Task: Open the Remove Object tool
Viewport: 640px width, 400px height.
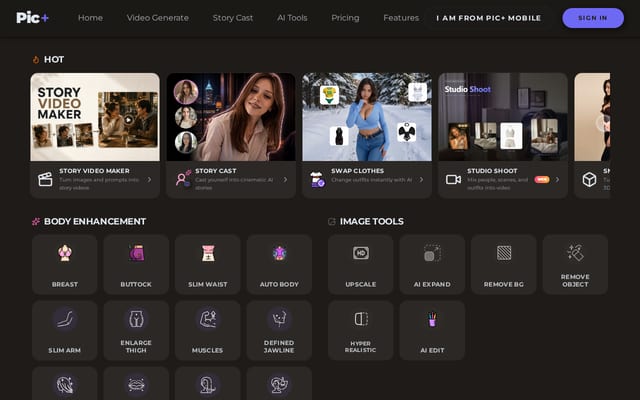Action: pos(575,264)
